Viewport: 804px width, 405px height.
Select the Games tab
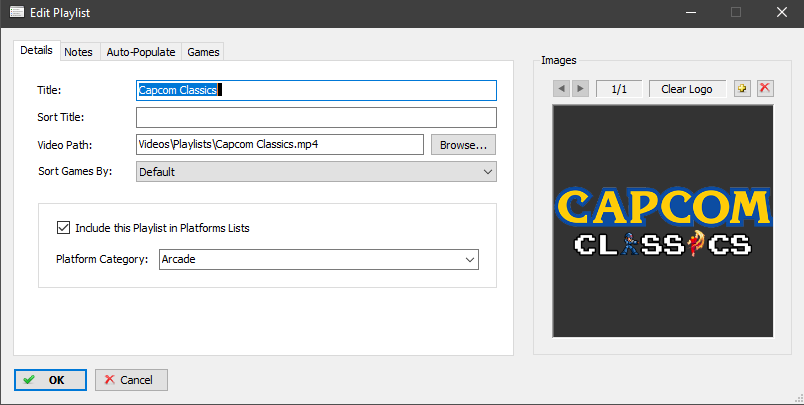pyautogui.click(x=203, y=52)
